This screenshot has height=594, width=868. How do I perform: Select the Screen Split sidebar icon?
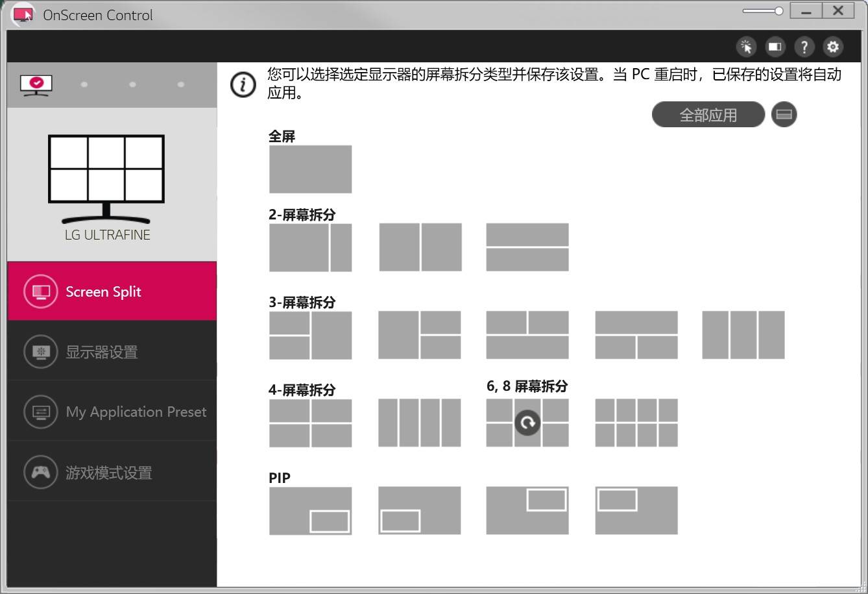(x=40, y=291)
